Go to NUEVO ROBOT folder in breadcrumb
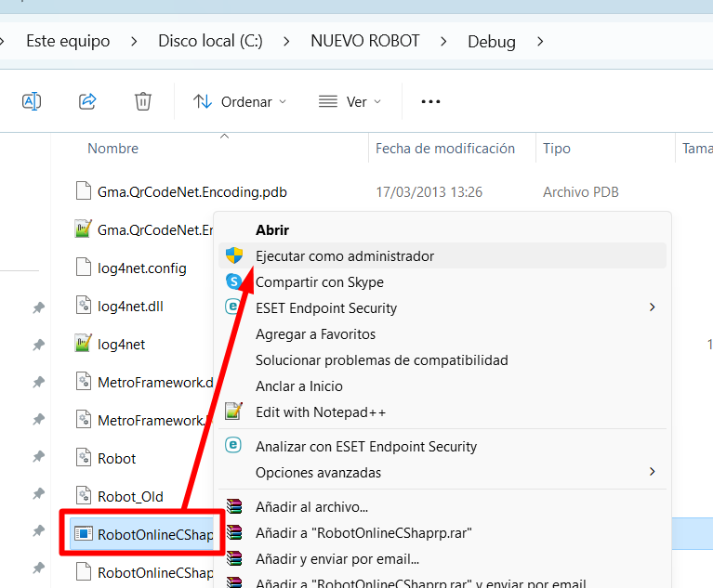This screenshot has width=713, height=588. click(364, 41)
